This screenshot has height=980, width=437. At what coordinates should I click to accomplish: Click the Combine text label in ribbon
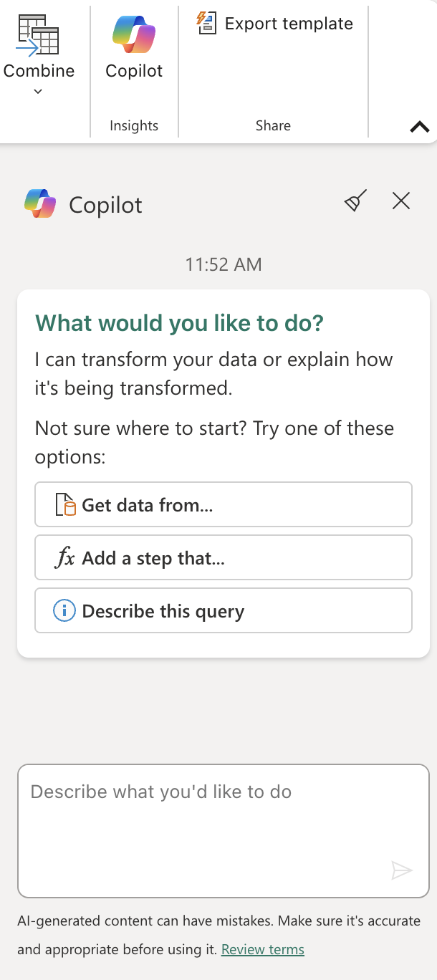pos(39,71)
